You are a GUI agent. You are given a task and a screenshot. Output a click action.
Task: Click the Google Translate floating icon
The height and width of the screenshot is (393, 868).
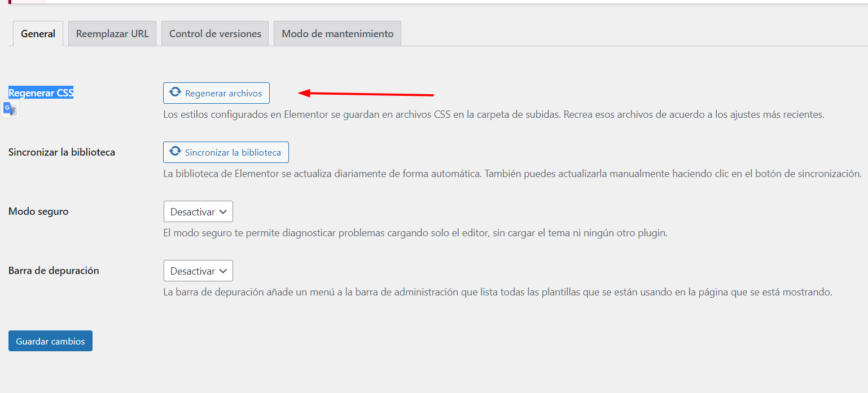[x=10, y=109]
